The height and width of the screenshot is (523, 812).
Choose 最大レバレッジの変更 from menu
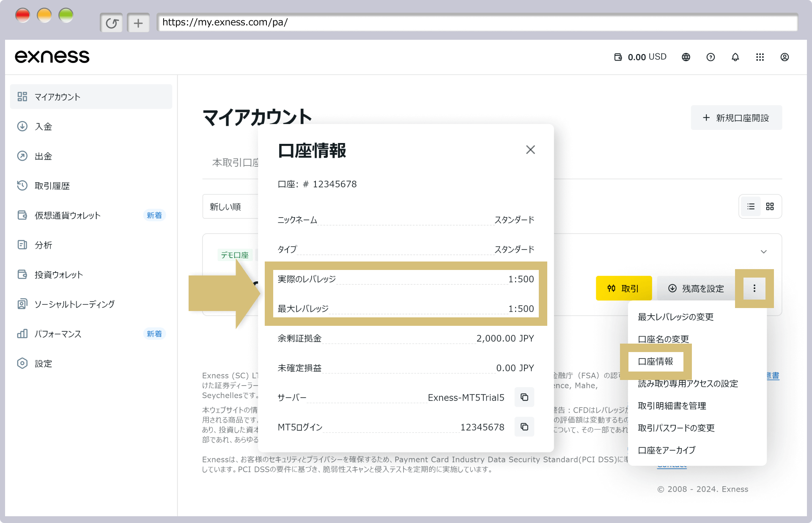676,317
